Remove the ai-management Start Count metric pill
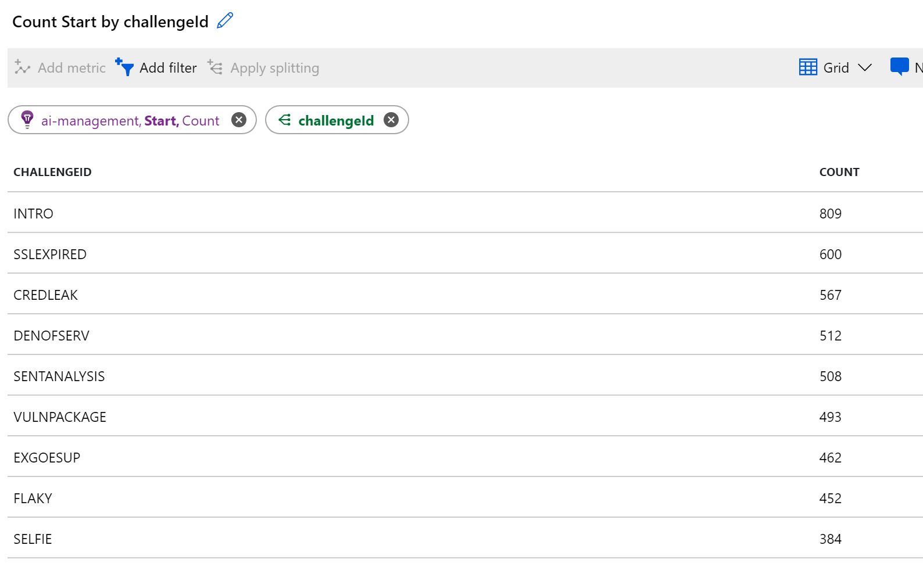Viewport: 923px width, 588px height. [238, 120]
